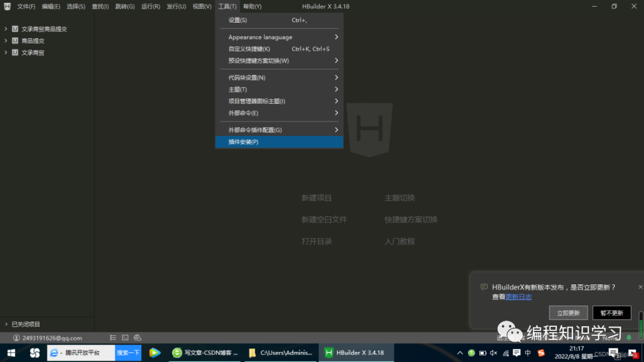The height and width of the screenshot is (362, 644).
Task: Click the built-in browser globe icon in status bar
Action: click(137, 338)
